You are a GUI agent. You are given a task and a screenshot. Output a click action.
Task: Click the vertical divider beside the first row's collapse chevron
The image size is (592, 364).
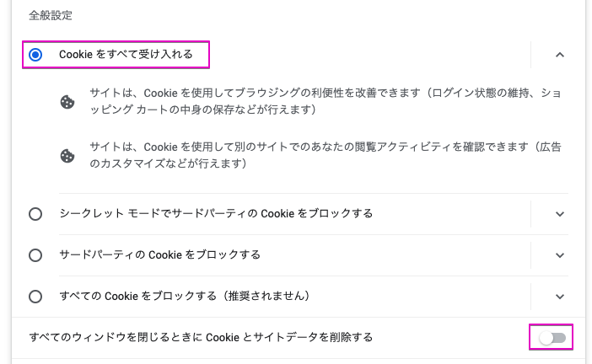[x=530, y=55]
